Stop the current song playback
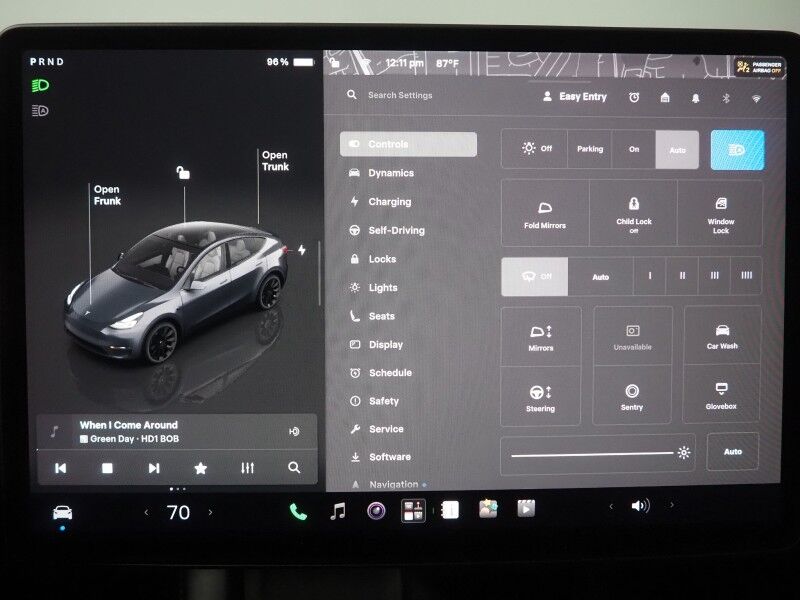800x600 pixels. (107, 468)
